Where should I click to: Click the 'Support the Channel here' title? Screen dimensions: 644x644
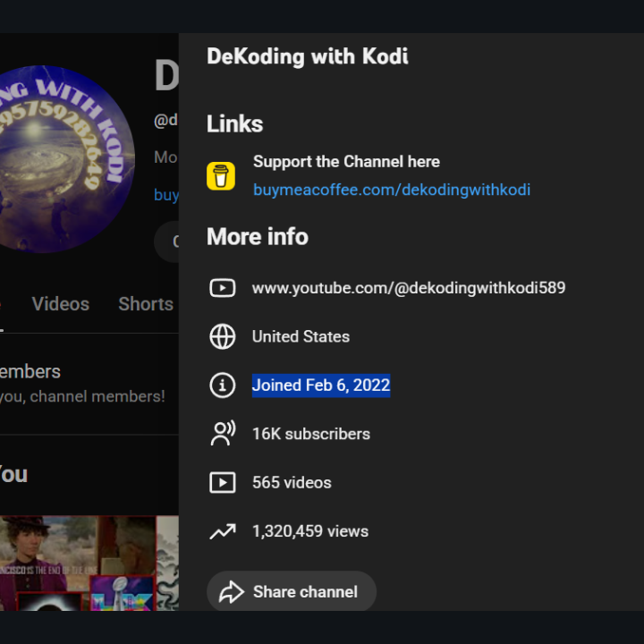click(x=346, y=162)
